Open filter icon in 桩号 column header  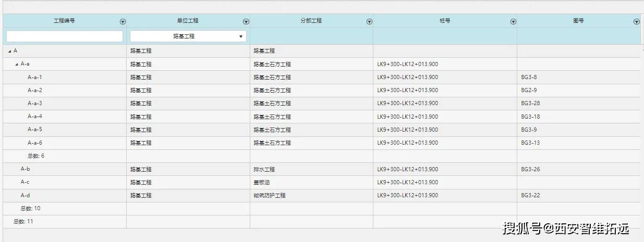[513, 22]
